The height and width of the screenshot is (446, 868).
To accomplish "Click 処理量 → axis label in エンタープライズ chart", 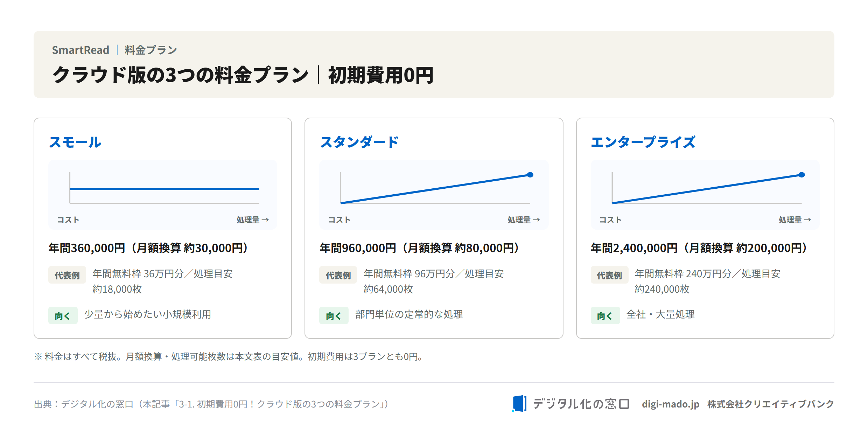I will click(x=795, y=220).
